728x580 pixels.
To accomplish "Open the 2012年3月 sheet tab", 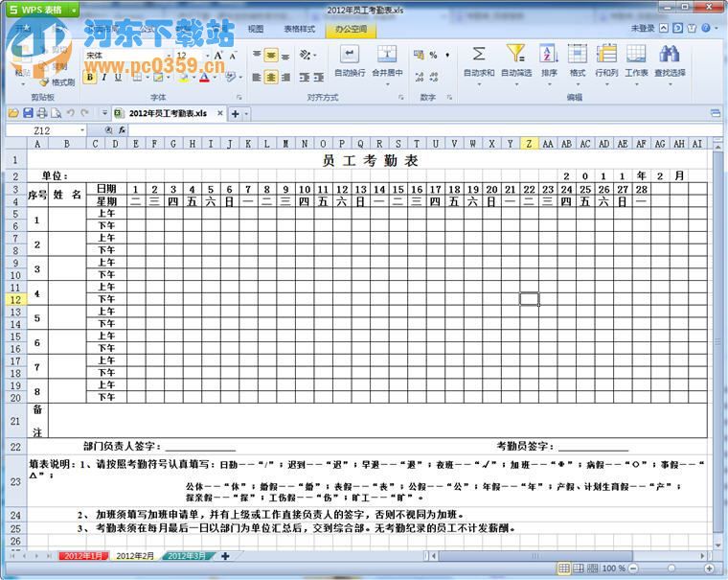I will coord(187,556).
